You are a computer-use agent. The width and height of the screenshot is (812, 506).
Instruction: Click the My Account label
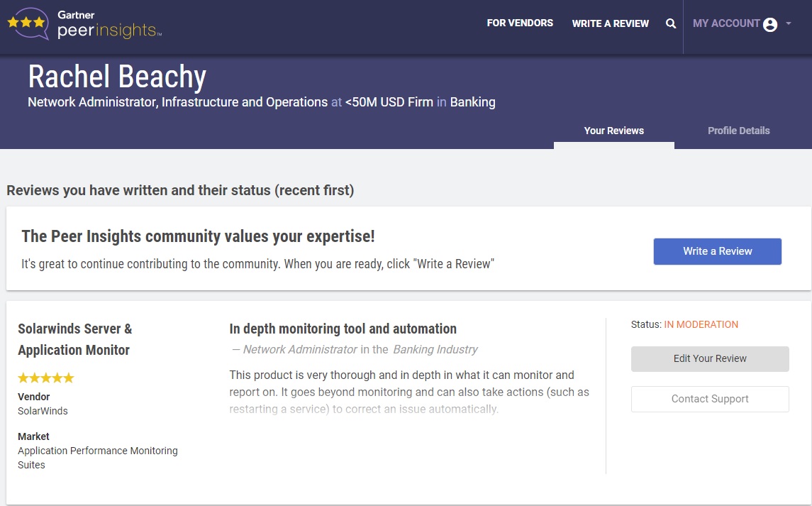[726, 23]
